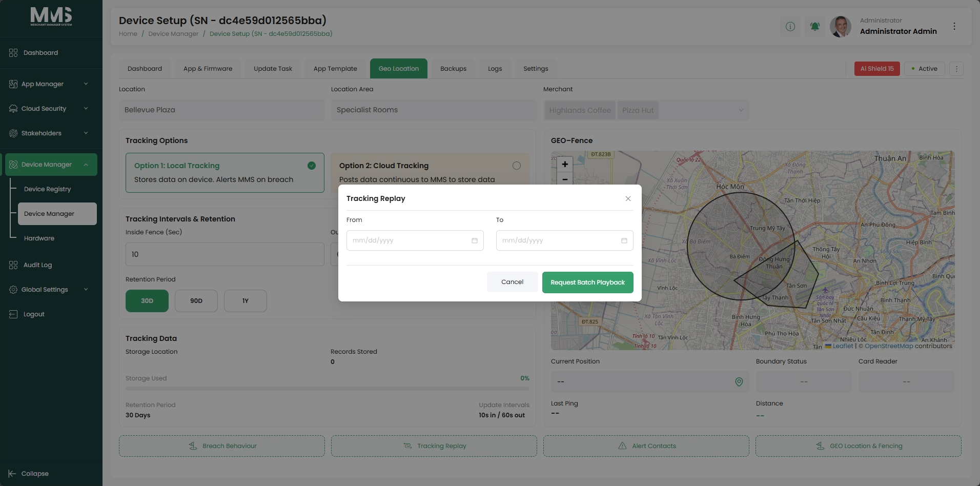Switch to the Logs tab
The width and height of the screenshot is (980, 486).
click(x=495, y=69)
